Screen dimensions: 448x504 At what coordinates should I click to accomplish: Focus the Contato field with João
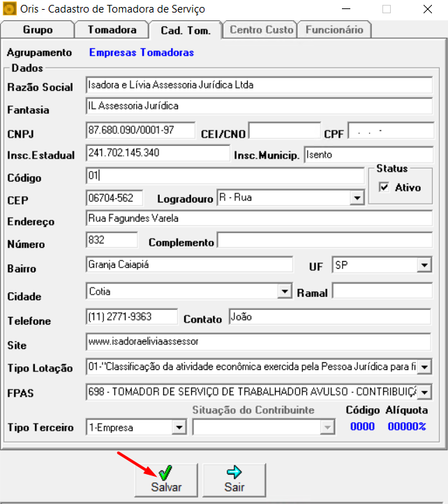point(330,317)
